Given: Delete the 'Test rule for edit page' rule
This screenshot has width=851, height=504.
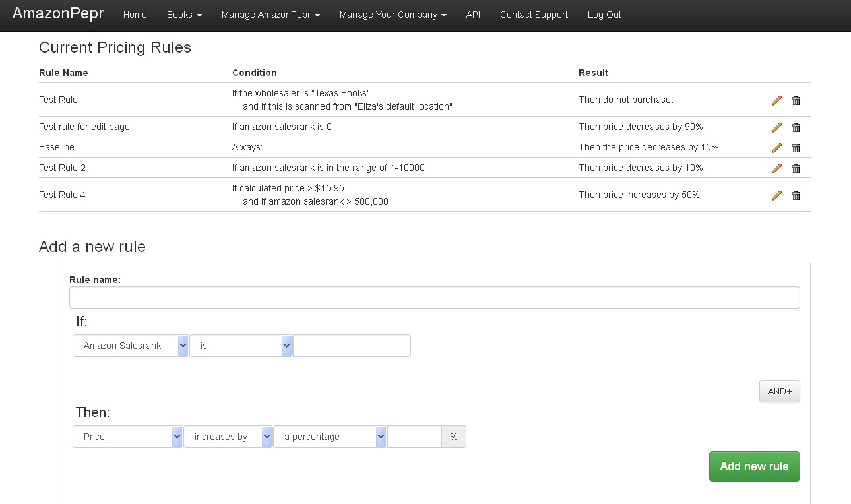Looking at the screenshot, I should (796, 127).
